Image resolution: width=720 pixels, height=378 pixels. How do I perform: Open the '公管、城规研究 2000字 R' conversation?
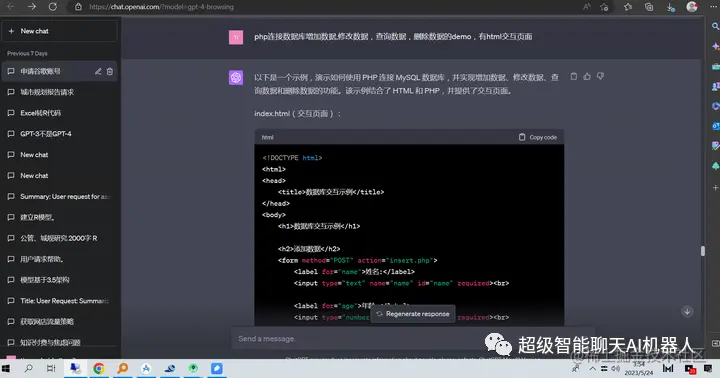point(60,238)
